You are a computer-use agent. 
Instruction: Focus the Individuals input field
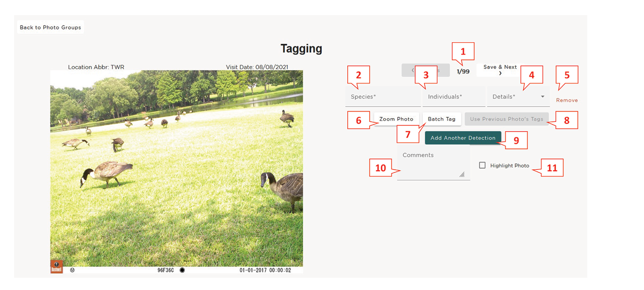tap(453, 97)
